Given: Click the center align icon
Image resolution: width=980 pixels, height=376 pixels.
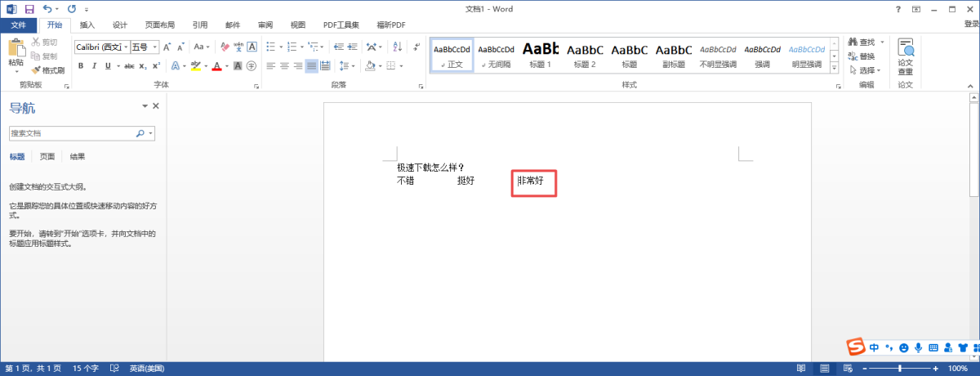Looking at the screenshot, I should pyautogui.click(x=284, y=65).
